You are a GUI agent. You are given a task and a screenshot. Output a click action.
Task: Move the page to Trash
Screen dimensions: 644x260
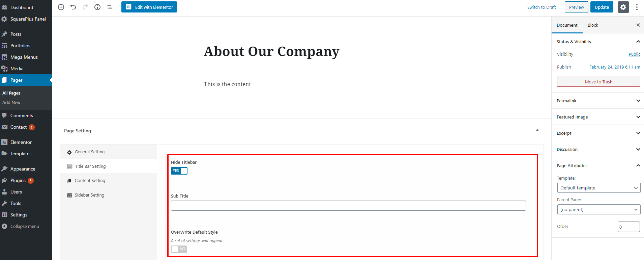[598, 81]
